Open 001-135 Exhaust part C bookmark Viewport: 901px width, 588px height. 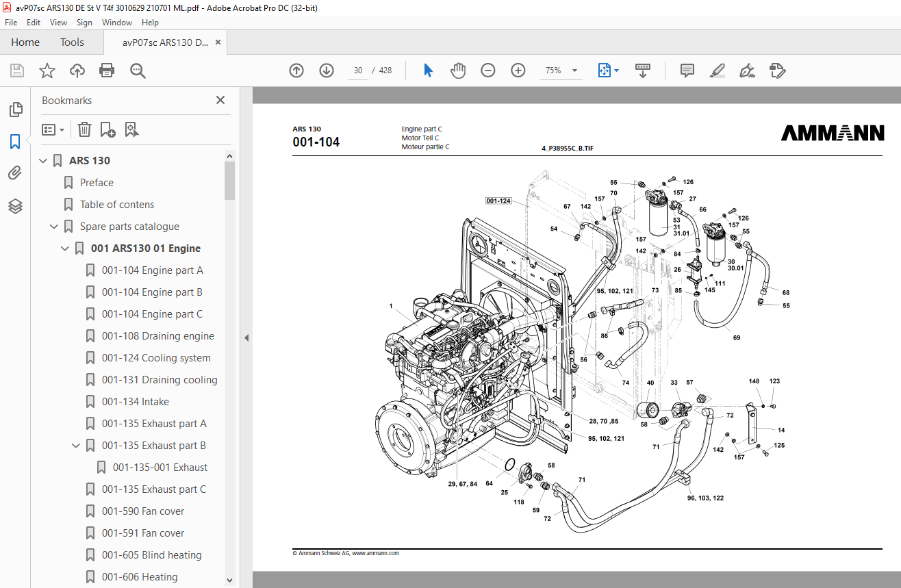[x=154, y=489]
